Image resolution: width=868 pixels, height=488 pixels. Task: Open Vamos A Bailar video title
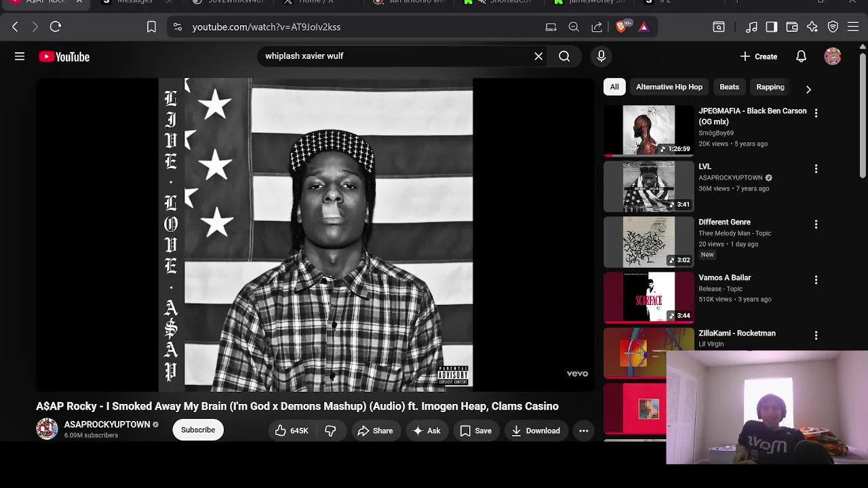point(725,277)
